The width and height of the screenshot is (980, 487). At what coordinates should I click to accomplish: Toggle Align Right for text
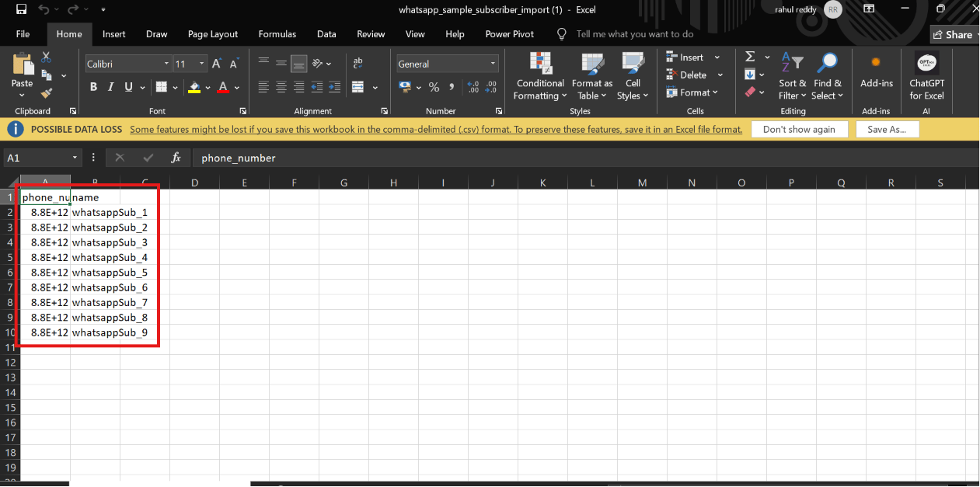click(x=298, y=87)
